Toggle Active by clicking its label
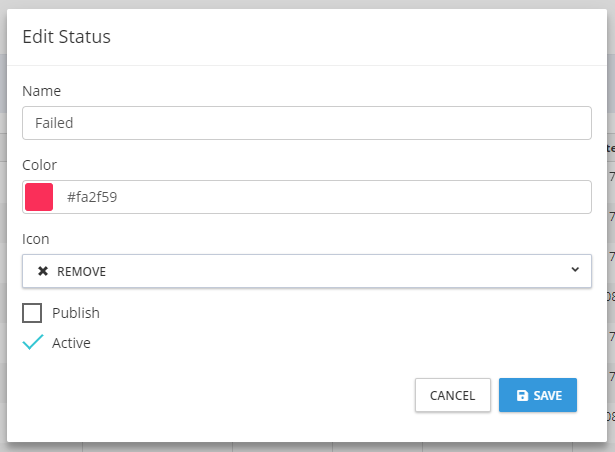 [71, 343]
